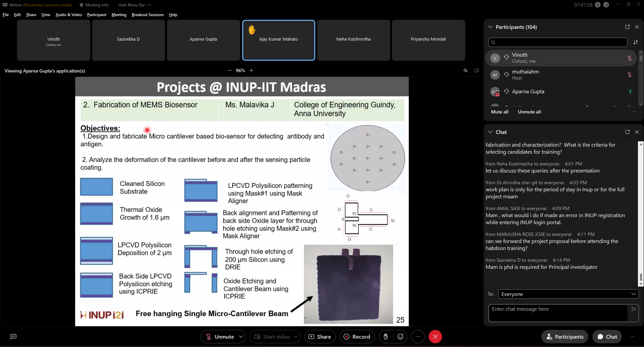644x347 pixels.
Task: Toggle the Participants panel button
Action: tap(565, 337)
